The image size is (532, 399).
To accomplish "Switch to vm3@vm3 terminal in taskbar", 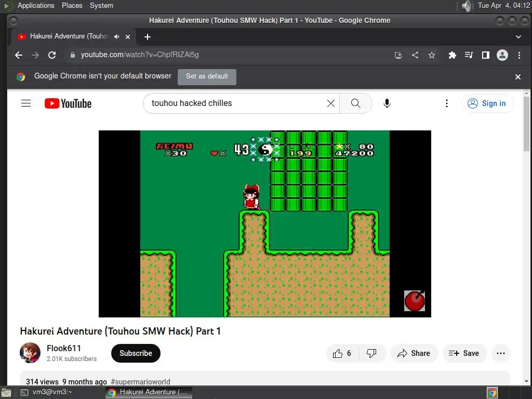I will tap(47, 392).
